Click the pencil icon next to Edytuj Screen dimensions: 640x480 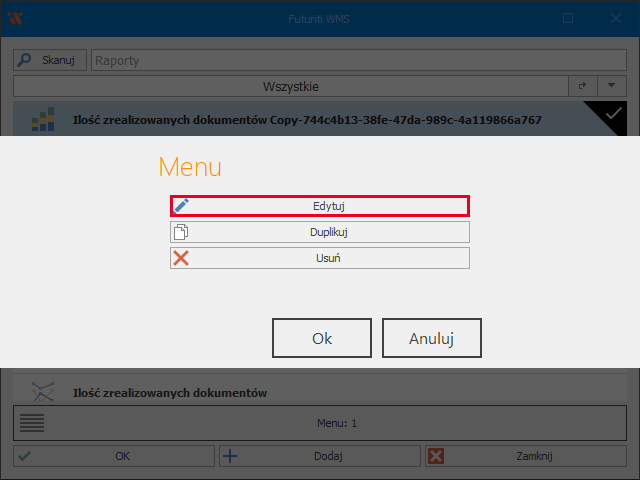coord(181,206)
